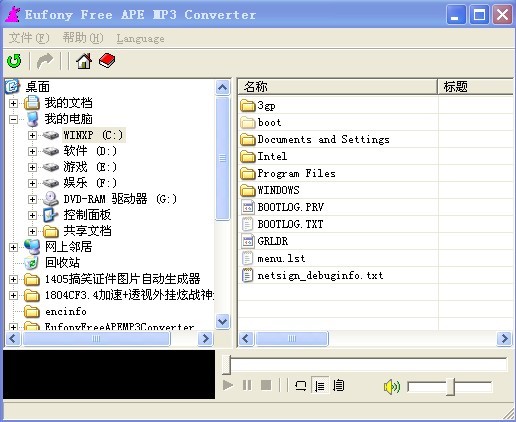Open the 帮助(H) menu
516x422 pixels.
83,38
